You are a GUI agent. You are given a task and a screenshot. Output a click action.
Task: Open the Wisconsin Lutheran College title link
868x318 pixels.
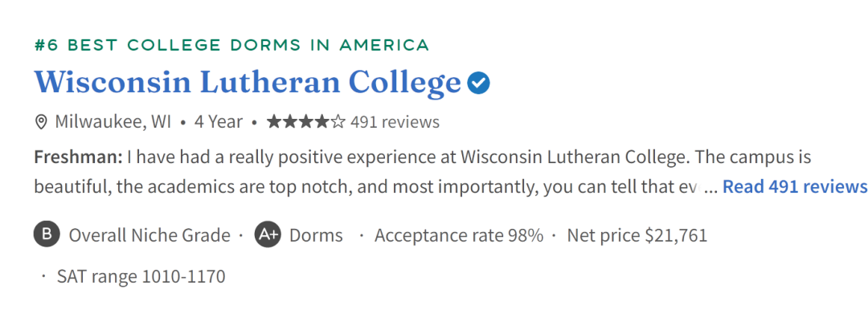click(248, 82)
